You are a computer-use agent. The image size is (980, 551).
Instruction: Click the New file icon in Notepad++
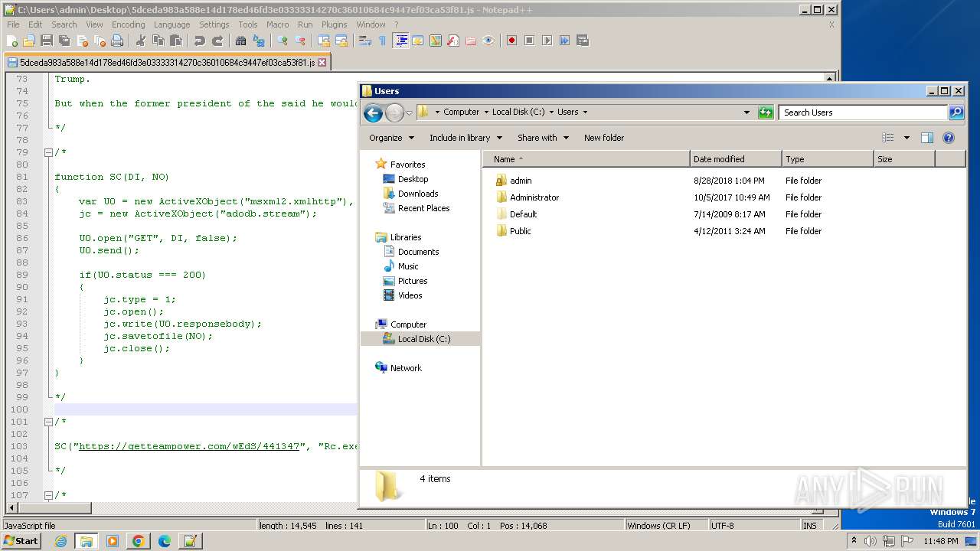pos(12,41)
